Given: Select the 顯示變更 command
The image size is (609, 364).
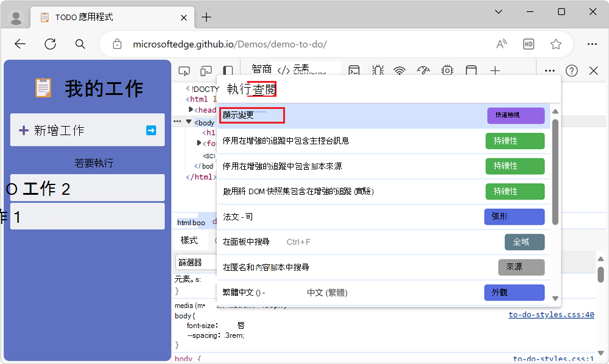Looking at the screenshot, I should click(383, 116).
